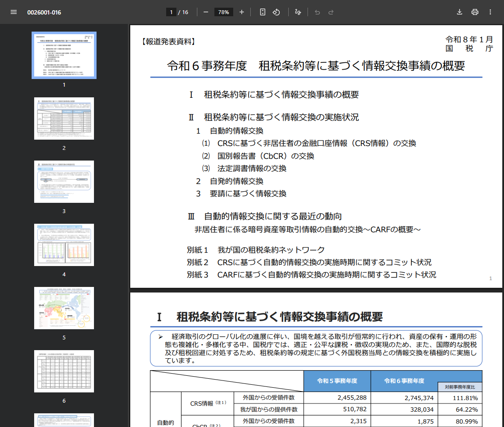This screenshot has width=504, height=427.
Task: Click page 2 heading Ⅰ 租税条約等に基づく情報交換事績の概要
Action: coord(270,317)
